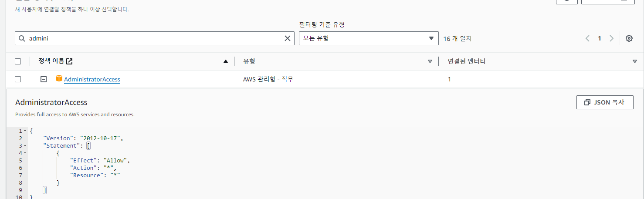
Task: Clear the policy search text
Action: coord(288,38)
